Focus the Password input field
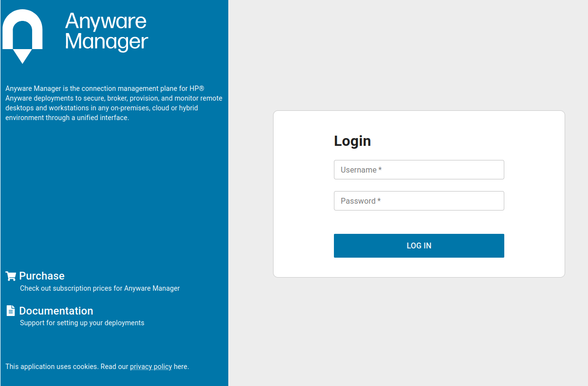 tap(419, 201)
